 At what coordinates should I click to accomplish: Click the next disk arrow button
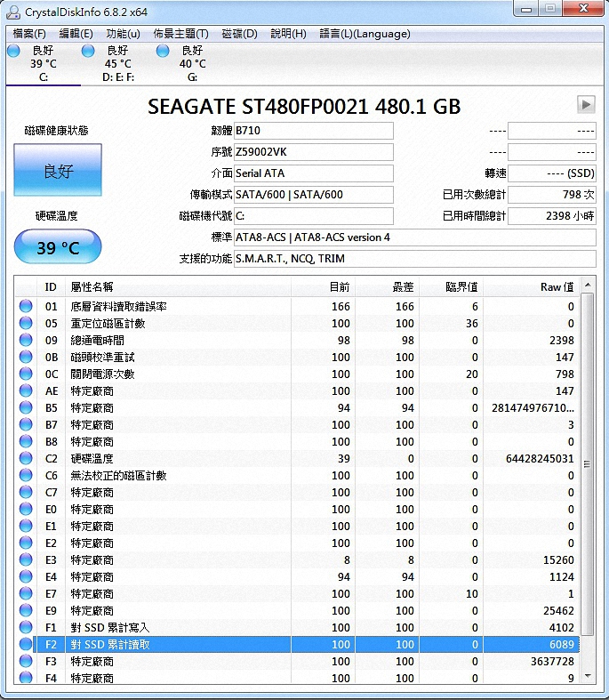click(586, 104)
